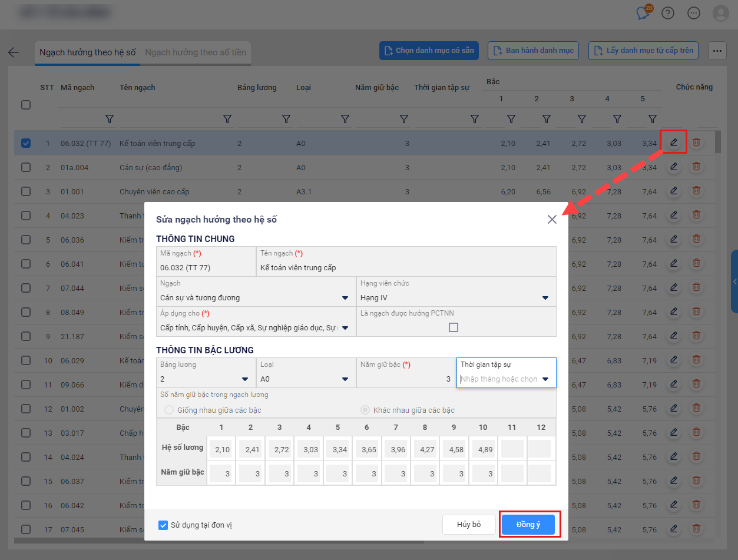This screenshot has width=738, height=560.
Task: Delete row 06.032 (TT 77) with trash icon
Action: point(696,142)
